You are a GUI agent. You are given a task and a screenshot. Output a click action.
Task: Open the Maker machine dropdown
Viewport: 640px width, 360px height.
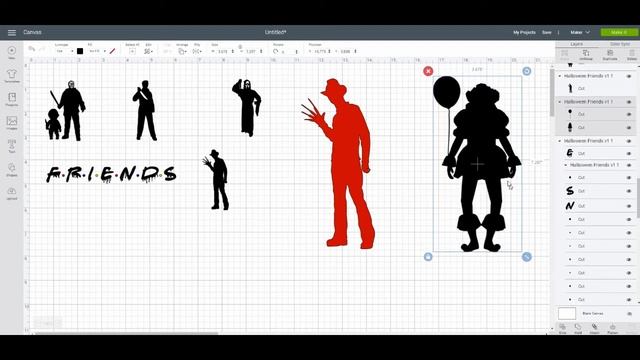(x=580, y=32)
